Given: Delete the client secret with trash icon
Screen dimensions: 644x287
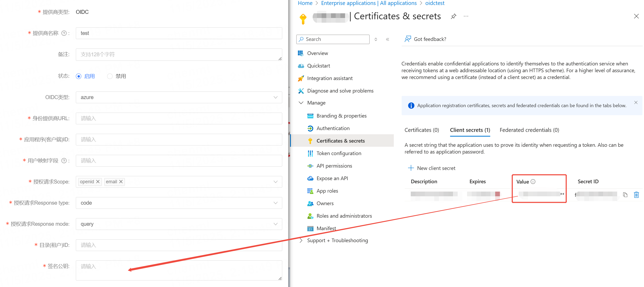Looking at the screenshot, I should click(636, 195).
